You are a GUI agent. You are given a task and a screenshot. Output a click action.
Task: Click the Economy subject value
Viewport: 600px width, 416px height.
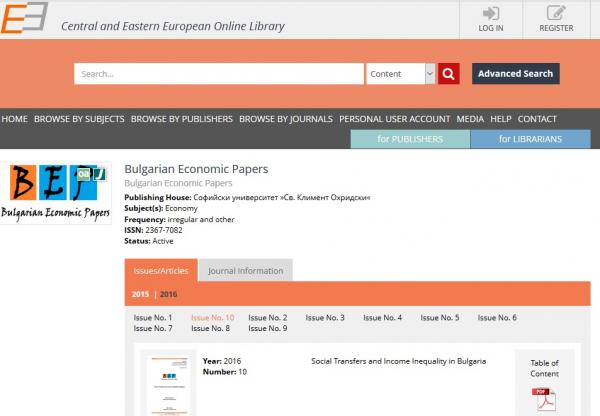(181, 208)
